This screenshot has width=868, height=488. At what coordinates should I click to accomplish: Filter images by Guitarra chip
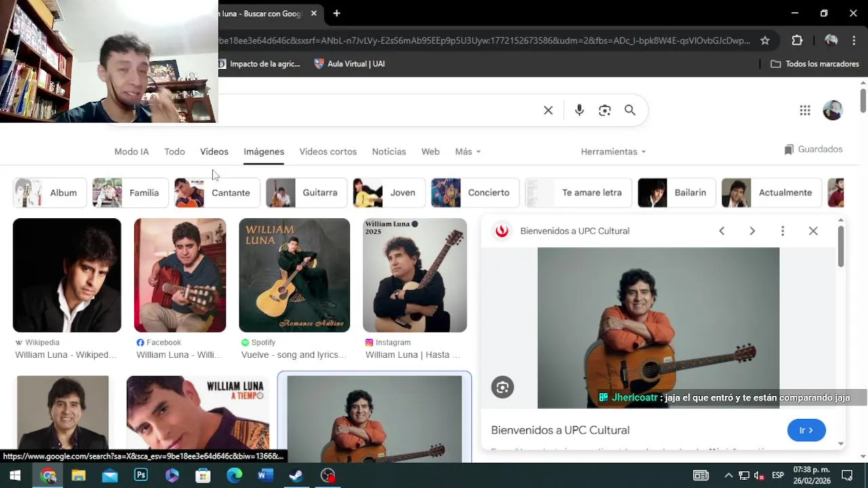pos(307,192)
